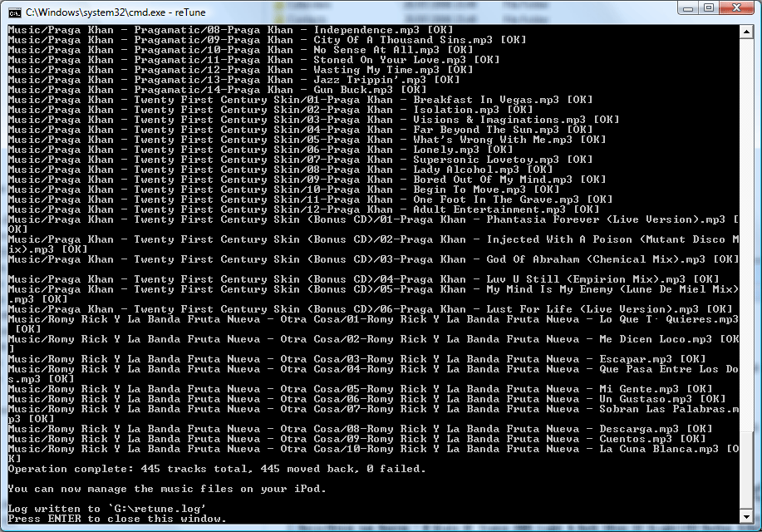This screenshot has width=762, height=532.
Task: Open the cmd system menu icon in title bar
Action: click(x=15, y=12)
